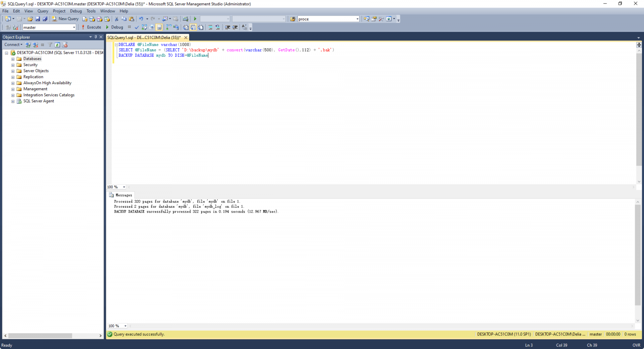This screenshot has width=644, height=349.
Task: Select the AlwaysOn High Availability node
Action: click(47, 83)
